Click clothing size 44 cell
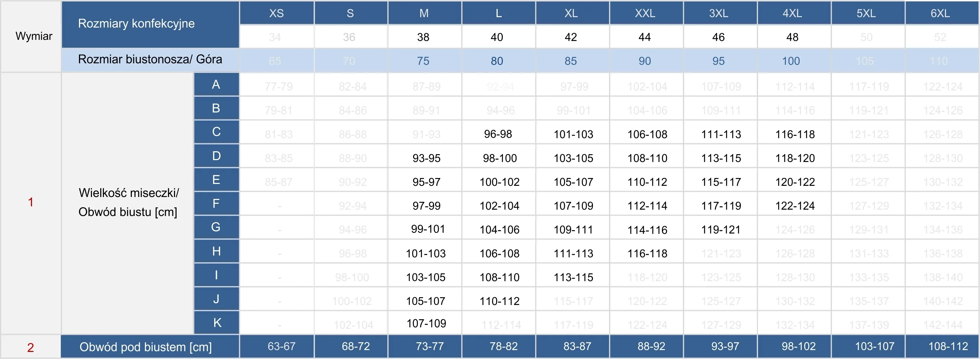The width and height of the screenshot is (980, 359). tap(644, 37)
